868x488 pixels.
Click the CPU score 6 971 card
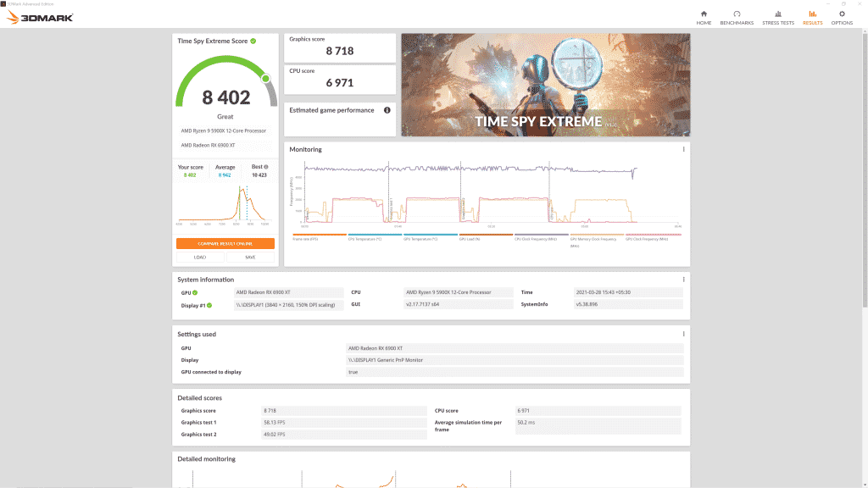coord(340,79)
